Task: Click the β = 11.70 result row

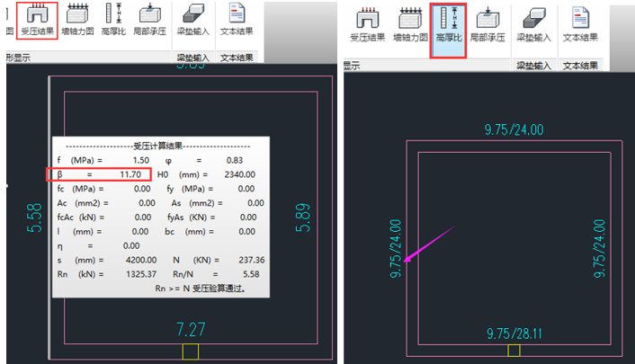Action: tap(99, 174)
